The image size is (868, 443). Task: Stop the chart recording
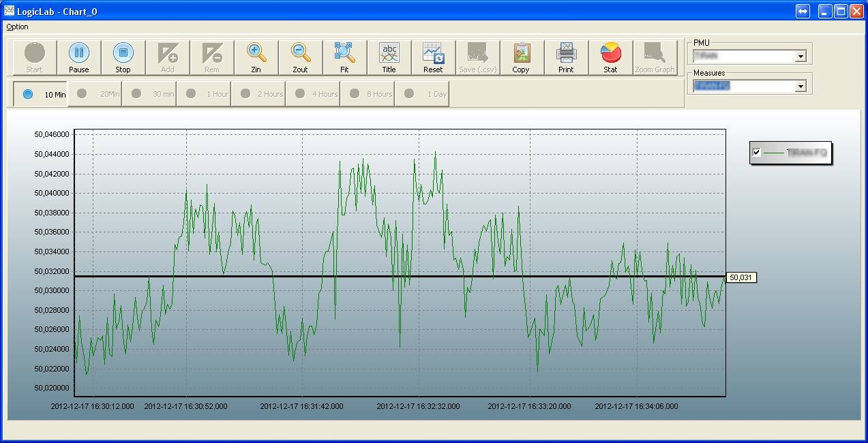point(123,57)
